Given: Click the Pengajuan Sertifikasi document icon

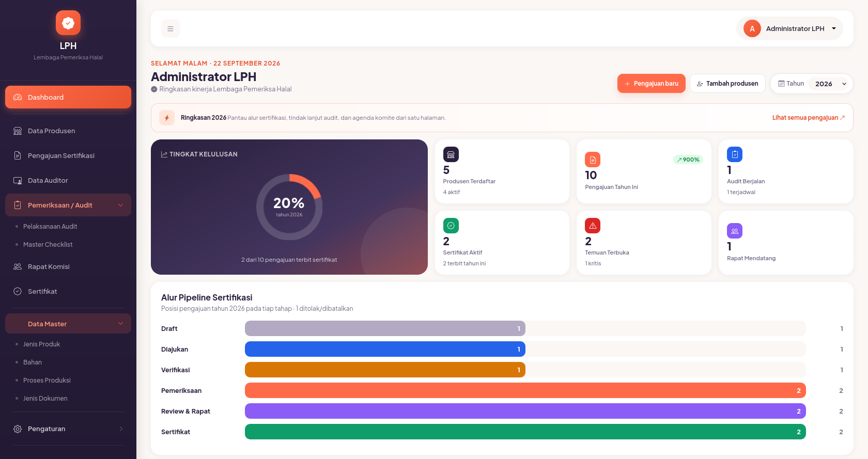Looking at the screenshot, I should click(x=18, y=155).
